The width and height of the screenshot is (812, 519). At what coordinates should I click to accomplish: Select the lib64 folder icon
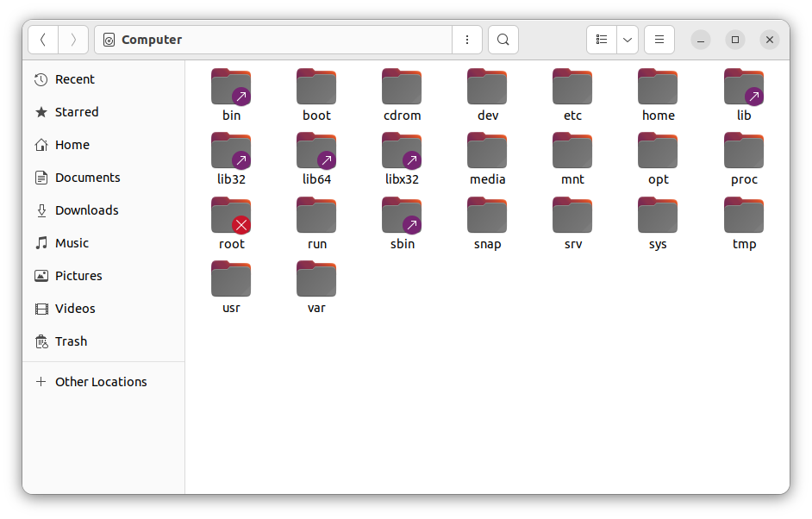point(316,151)
